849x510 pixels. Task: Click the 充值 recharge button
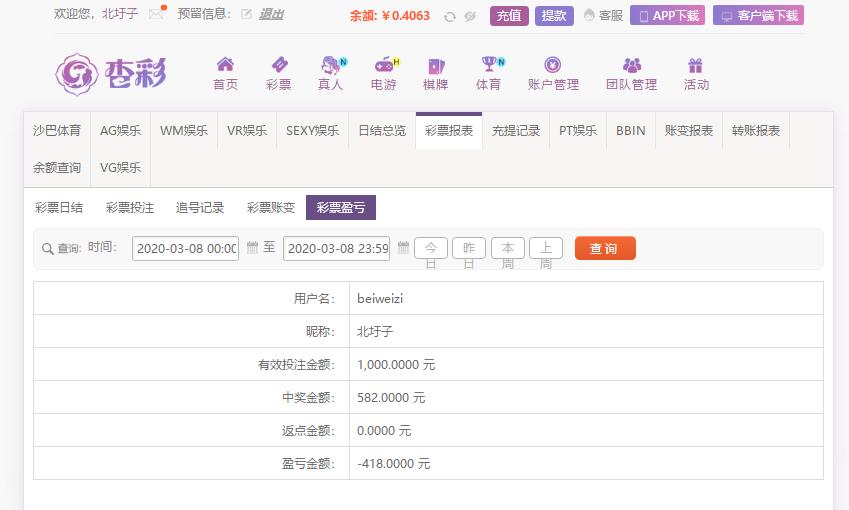pos(509,16)
